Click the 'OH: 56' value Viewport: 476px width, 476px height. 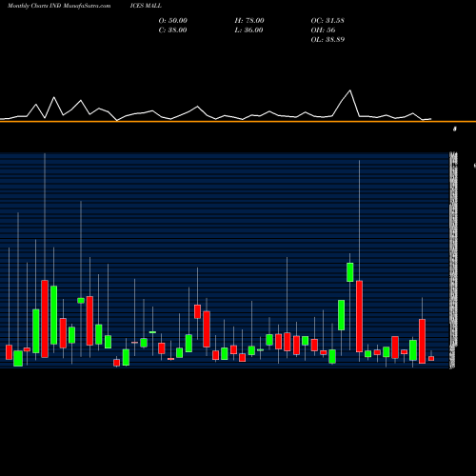tap(323, 30)
